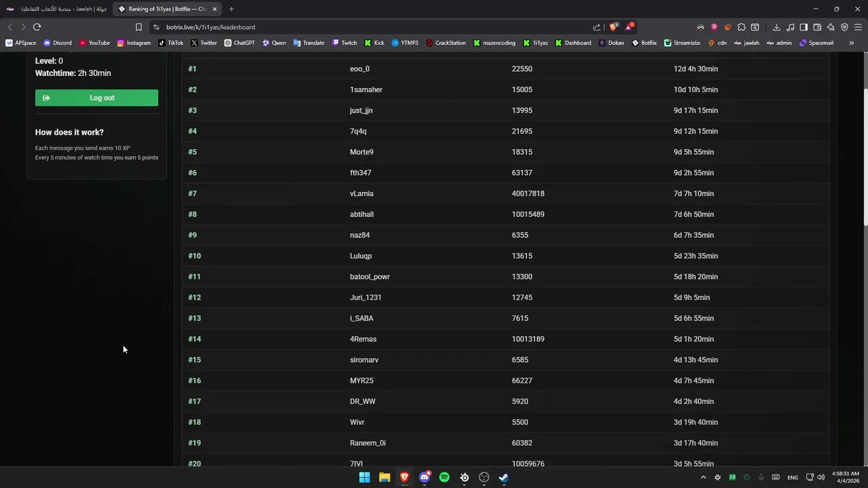Click watchtime 12d 4h 30min
This screenshot has height=488, width=868.
click(x=696, y=69)
